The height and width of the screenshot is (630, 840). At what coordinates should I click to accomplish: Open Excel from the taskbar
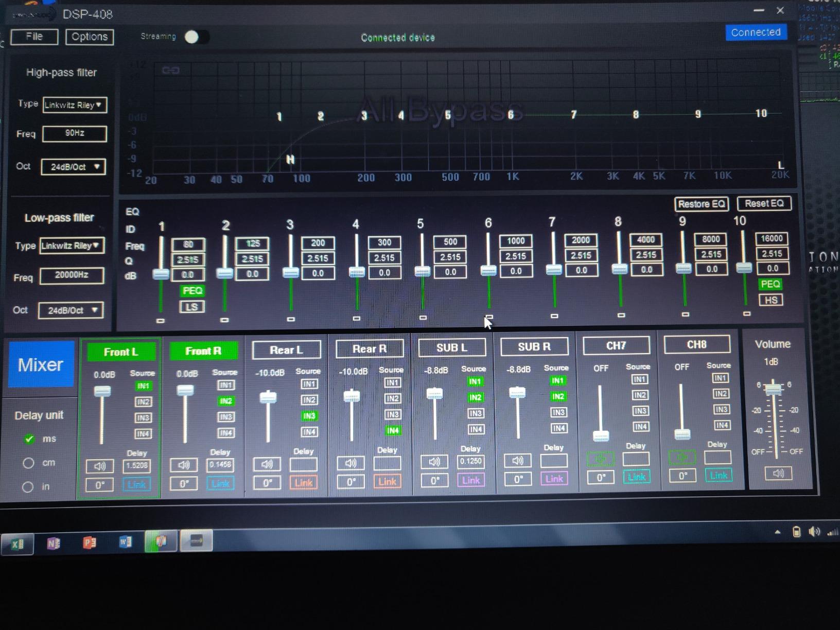tap(17, 544)
